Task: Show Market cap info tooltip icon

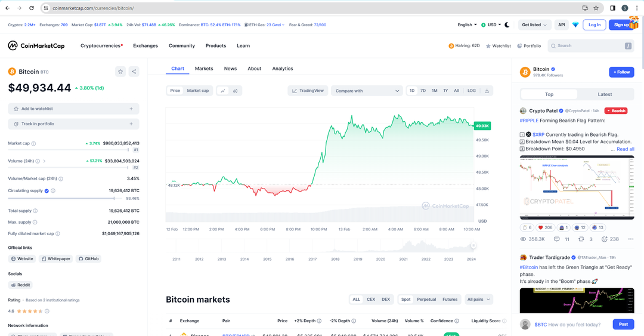Action: point(33,143)
